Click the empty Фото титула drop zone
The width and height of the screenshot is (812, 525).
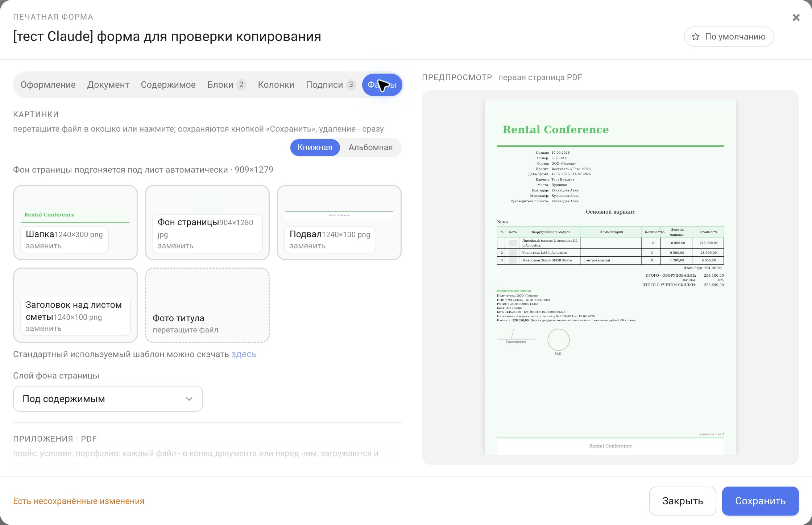point(207,305)
